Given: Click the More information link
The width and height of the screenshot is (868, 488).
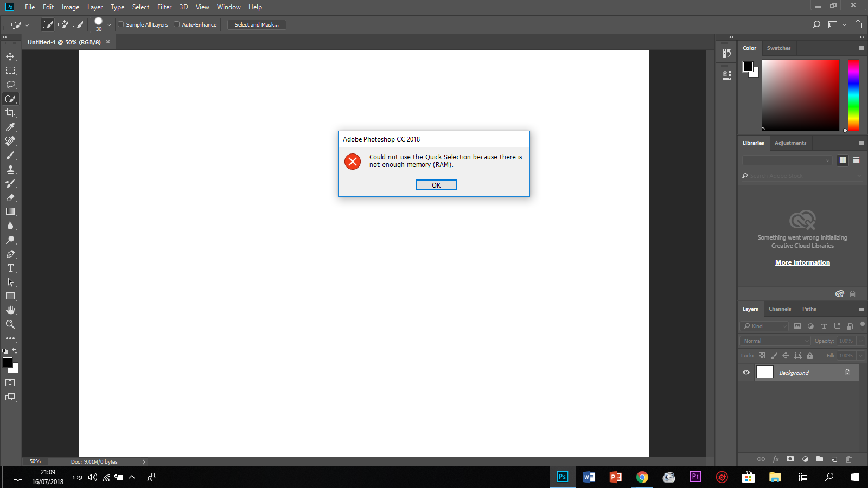Looking at the screenshot, I should coord(802,262).
